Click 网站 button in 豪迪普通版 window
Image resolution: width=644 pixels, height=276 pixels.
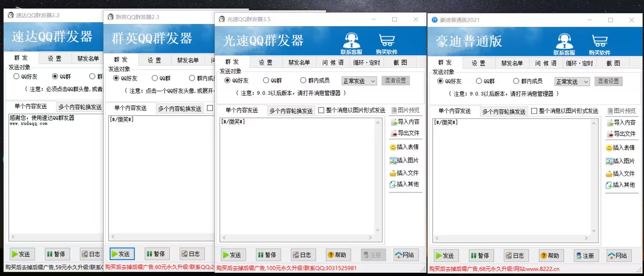click(619, 256)
